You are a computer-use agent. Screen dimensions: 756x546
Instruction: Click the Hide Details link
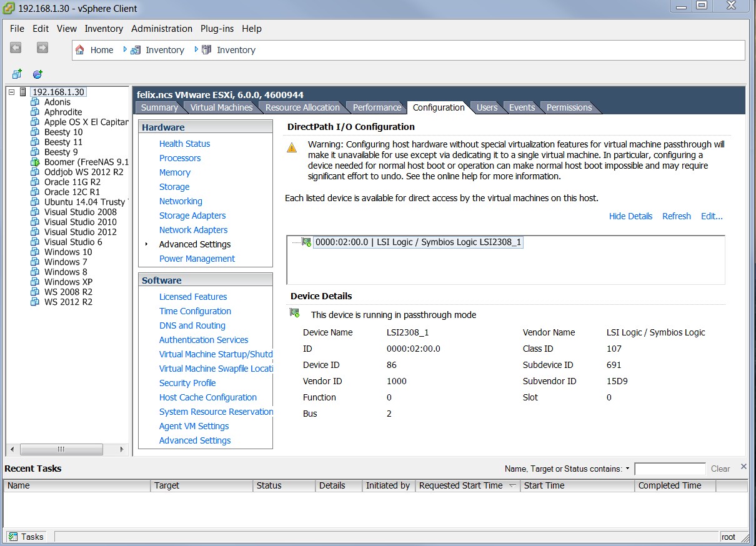coord(630,216)
